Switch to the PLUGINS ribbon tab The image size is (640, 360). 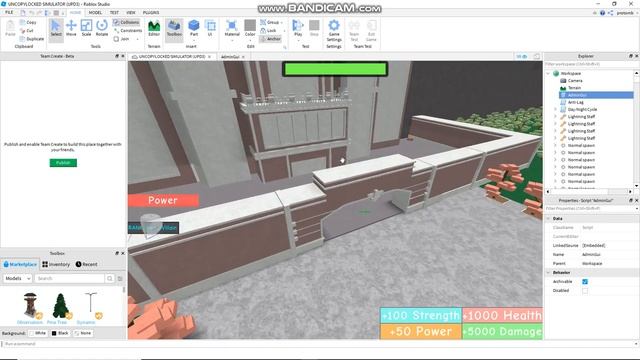[x=151, y=13]
